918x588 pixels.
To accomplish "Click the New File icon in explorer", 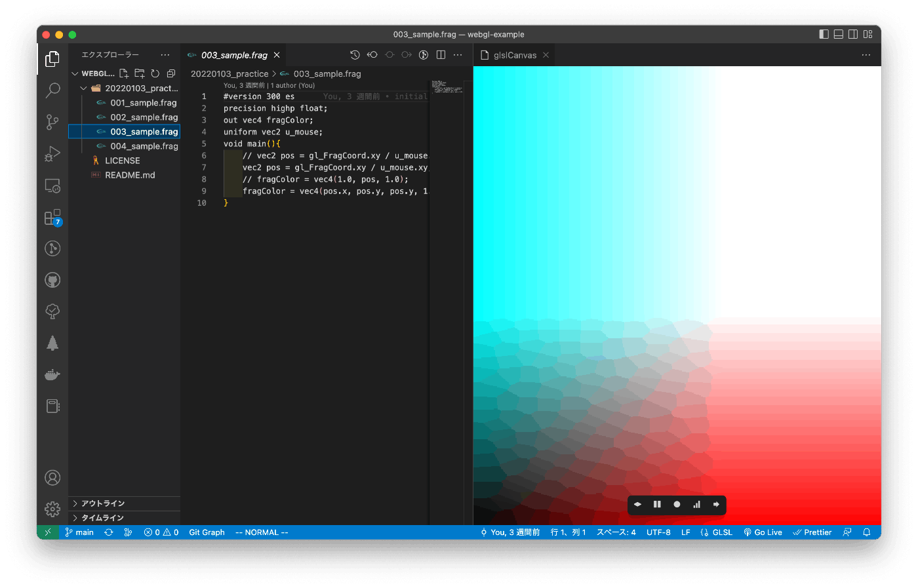I will pyautogui.click(x=124, y=73).
